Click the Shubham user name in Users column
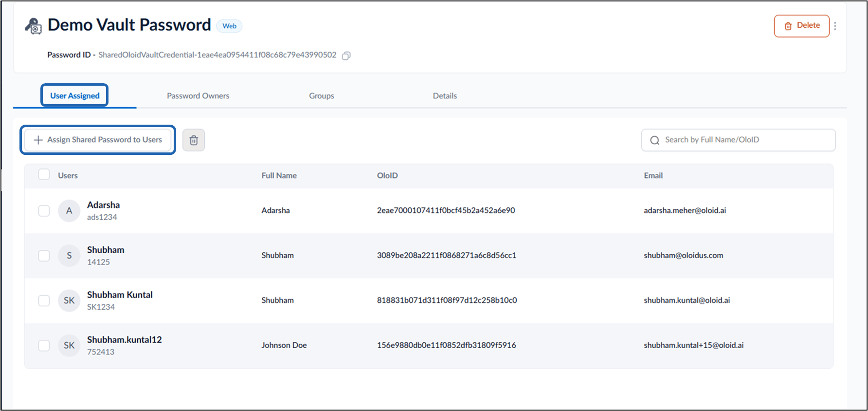The width and height of the screenshot is (868, 411). click(106, 250)
